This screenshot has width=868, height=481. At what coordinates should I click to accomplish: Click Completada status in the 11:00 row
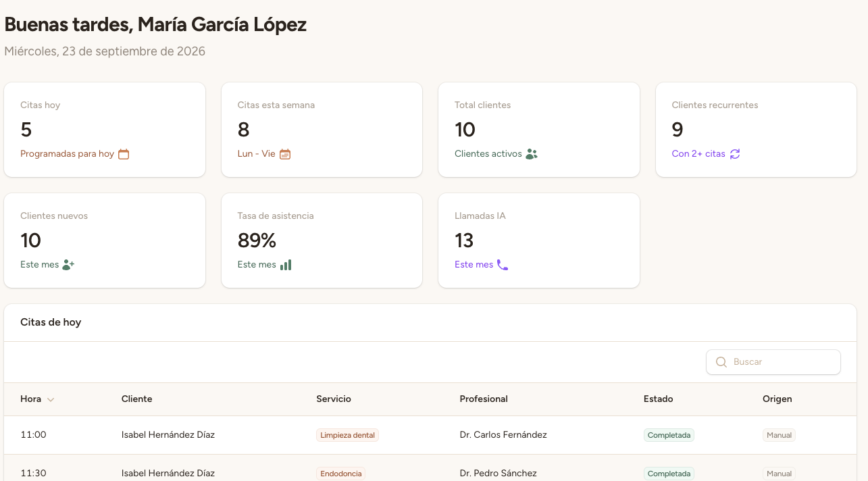point(669,435)
